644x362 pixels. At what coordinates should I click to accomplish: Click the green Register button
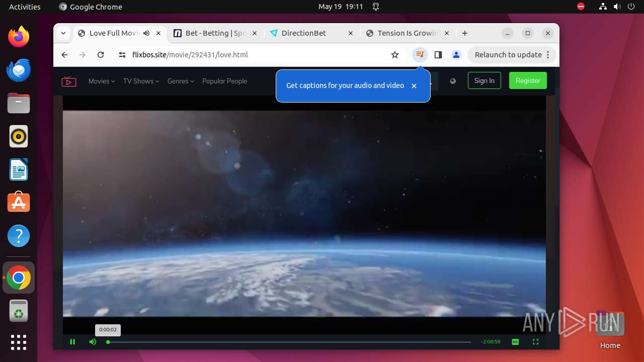[528, 80]
